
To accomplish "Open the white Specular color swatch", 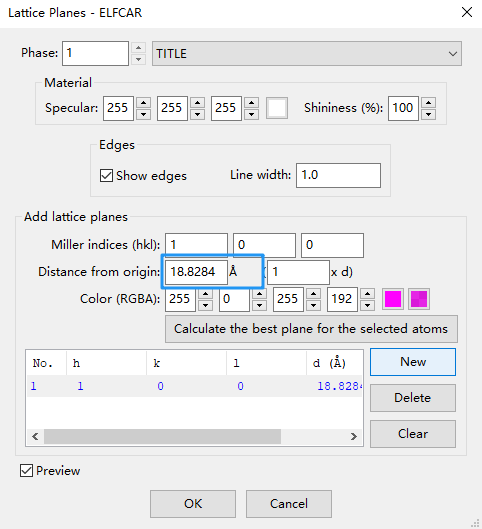I will point(277,108).
